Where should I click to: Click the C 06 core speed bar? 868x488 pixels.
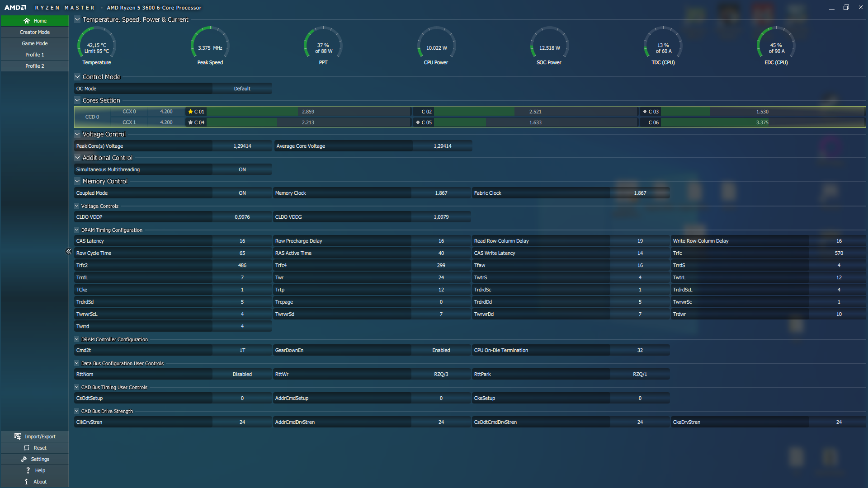pos(762,122)
